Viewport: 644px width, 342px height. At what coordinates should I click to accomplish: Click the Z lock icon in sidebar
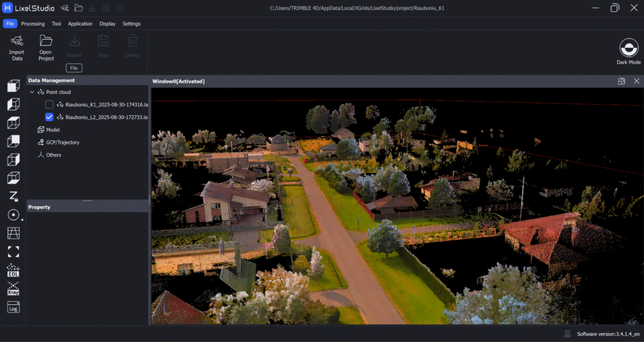13,196
